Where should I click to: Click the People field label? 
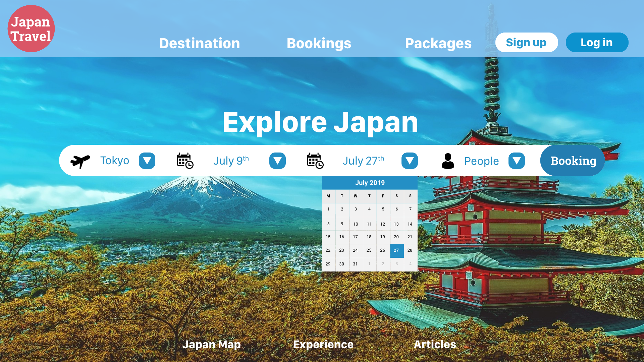[x=482, y=161]
